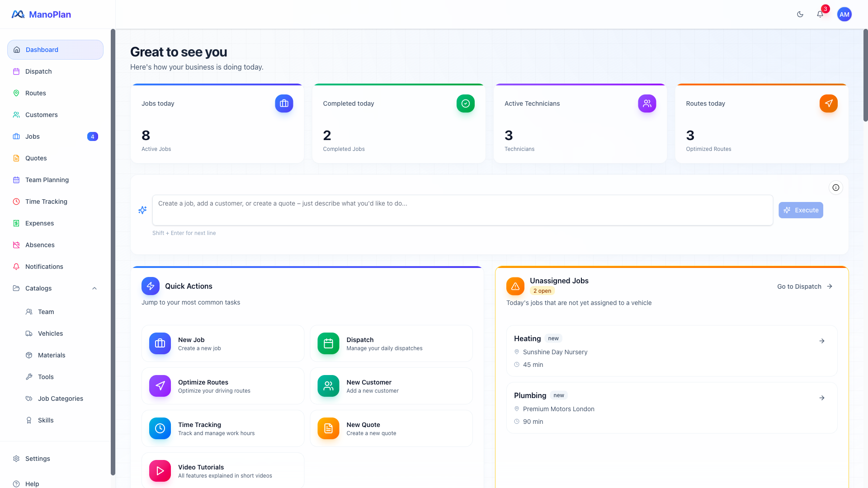Click the New Quote document icon

click(328, 428)
